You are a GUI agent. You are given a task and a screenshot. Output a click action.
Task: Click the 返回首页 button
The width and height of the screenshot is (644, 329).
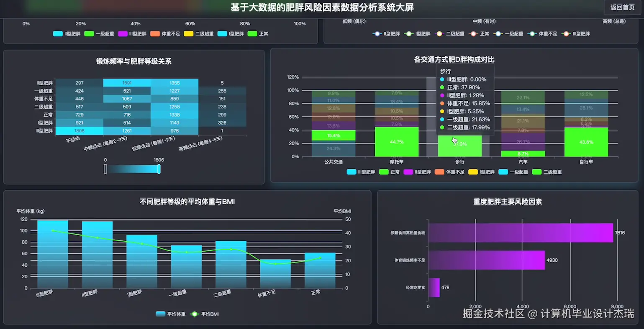point(622,7)
